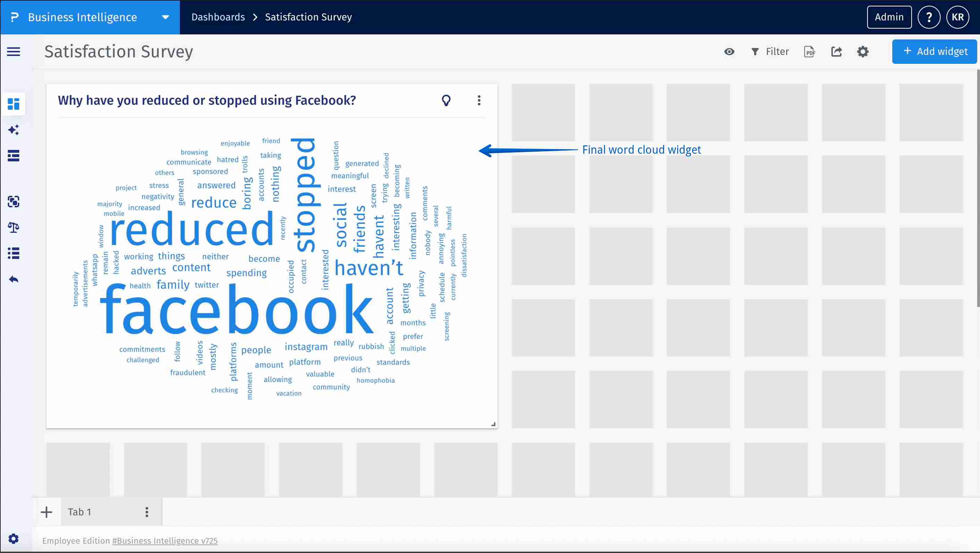The width and height of the screenshot is (980, 553).
Task: Click the Add widget button
Action: point(934,52)
